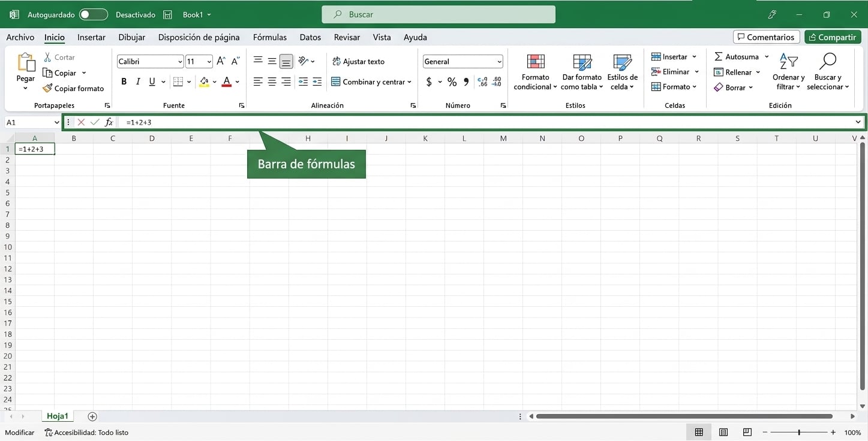Open the Name Box A1 dropdown
868x441 pixels.
57,122
